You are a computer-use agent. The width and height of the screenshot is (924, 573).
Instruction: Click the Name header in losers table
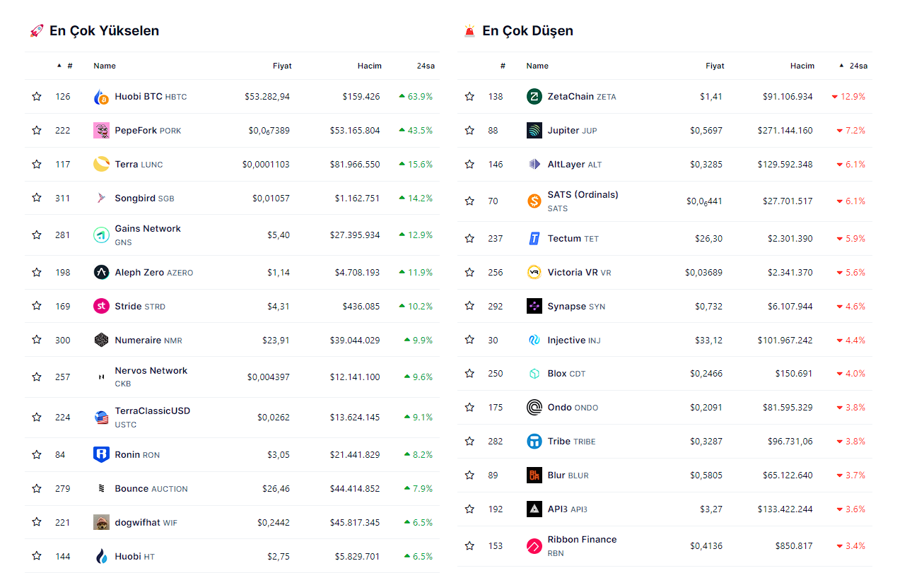537,66
